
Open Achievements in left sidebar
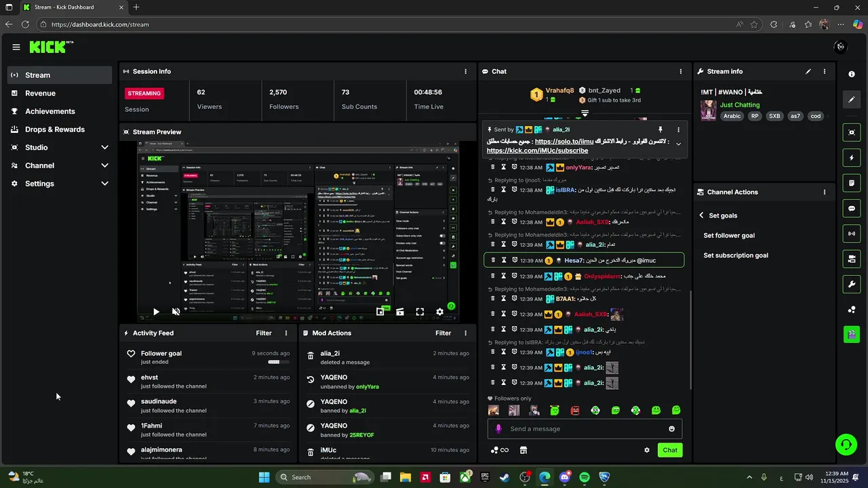point(60,111)
